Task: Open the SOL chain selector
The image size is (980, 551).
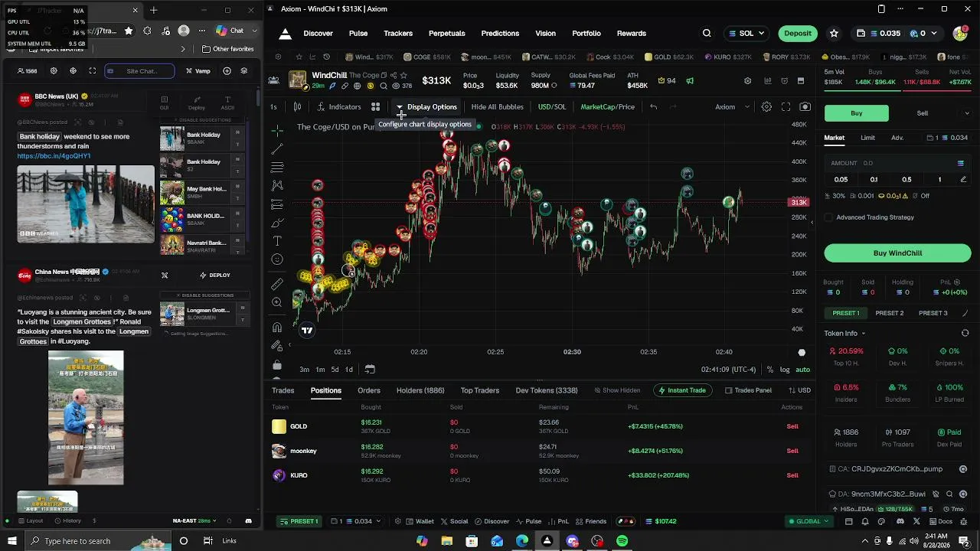Action: coord(746,34)
